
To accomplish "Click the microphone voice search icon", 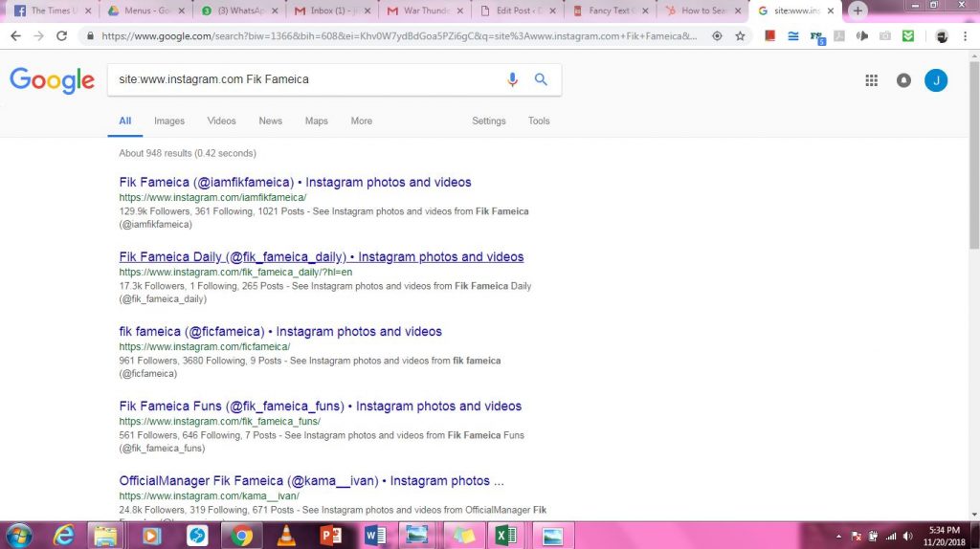I will [513, 79].
